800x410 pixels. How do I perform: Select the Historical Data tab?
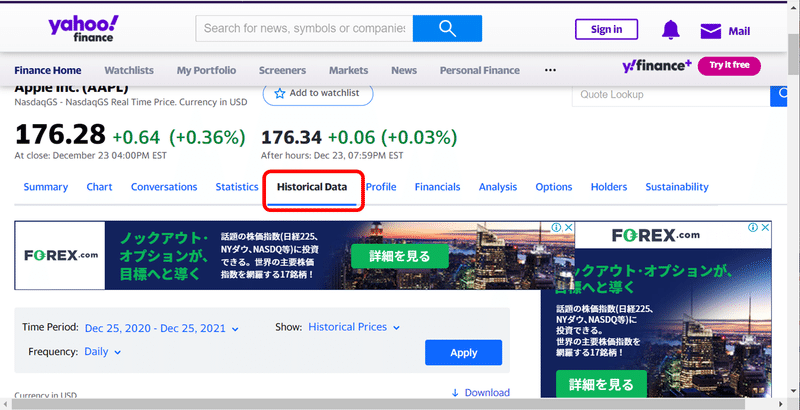pyautogui.click(x=312, y=187)
